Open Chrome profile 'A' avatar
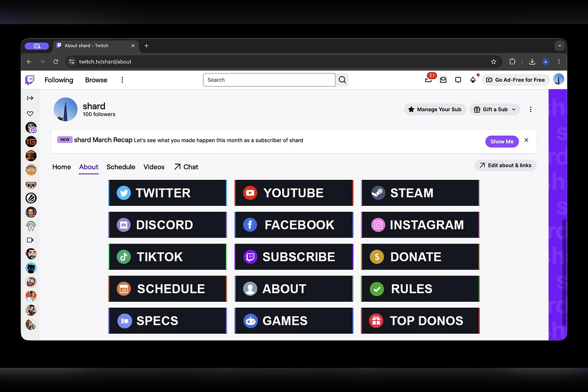This screenshot has height=392, width=588. click(546, 62)
